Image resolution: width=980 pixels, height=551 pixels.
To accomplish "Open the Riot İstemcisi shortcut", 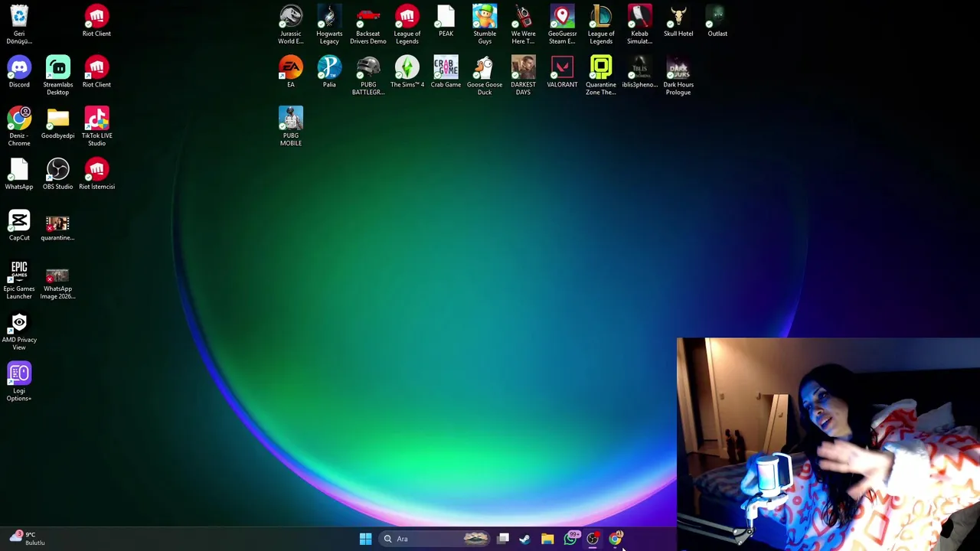I will pyautogui.click(x=96, y=174).
